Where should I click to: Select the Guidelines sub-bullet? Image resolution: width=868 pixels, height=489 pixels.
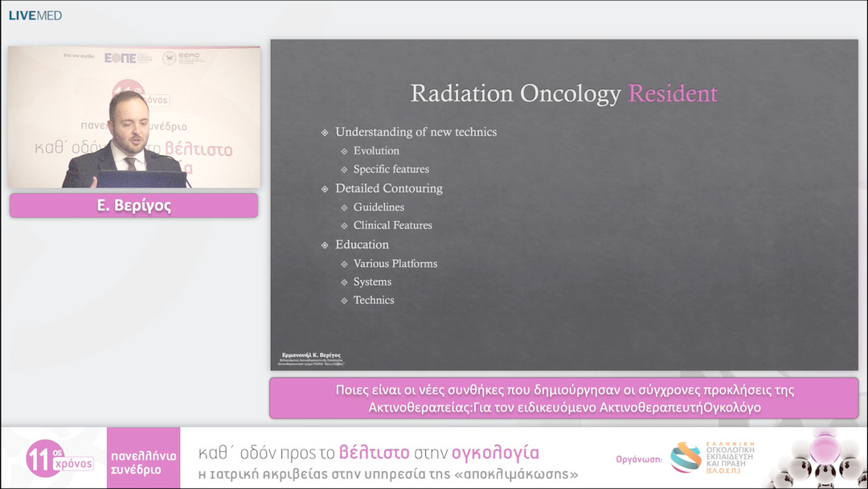click(x=379, y=207)
